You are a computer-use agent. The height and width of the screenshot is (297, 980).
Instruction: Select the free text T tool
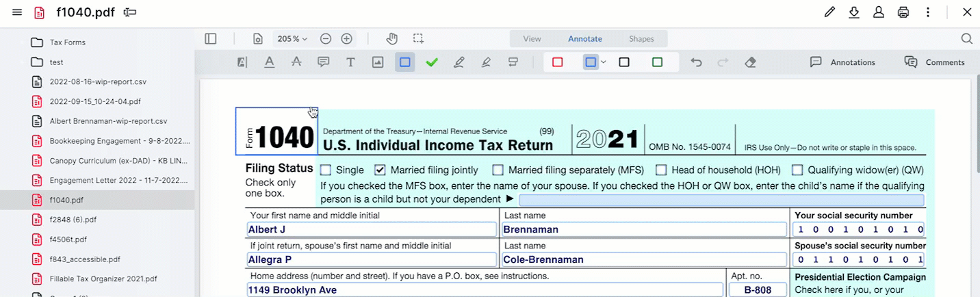coord(350,62)
